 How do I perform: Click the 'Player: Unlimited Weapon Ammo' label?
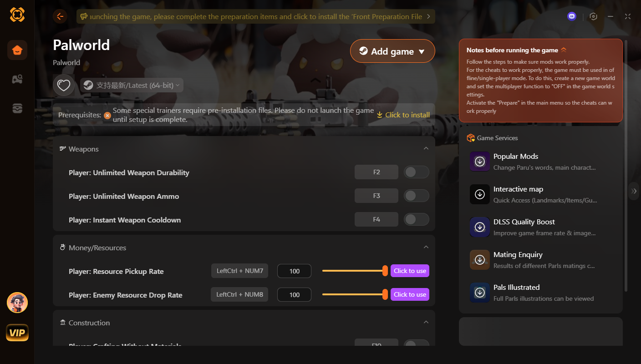point(124,196)
